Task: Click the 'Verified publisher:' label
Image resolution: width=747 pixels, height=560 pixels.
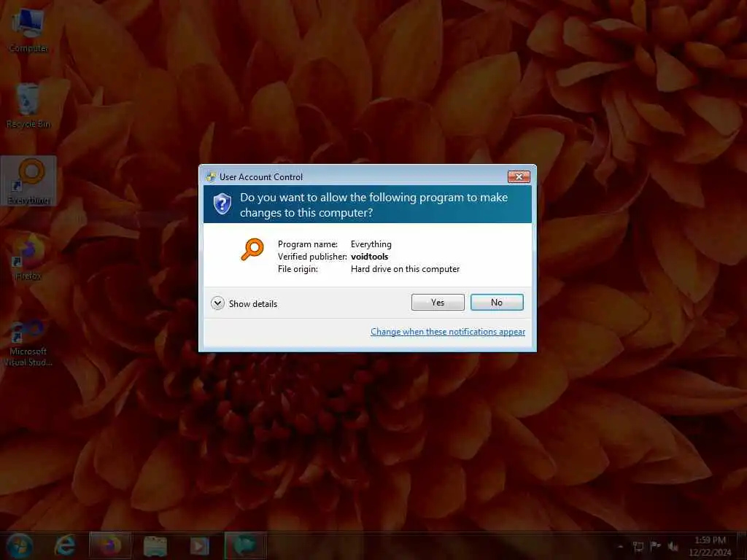Action: pyautogui.click(x=312, y=257)
